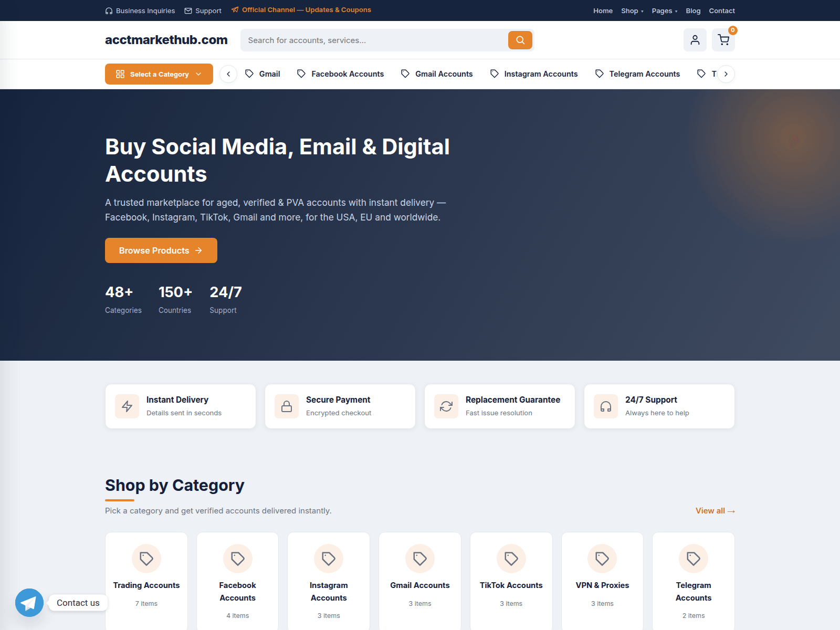The image size is (840, 630).
Task: Click the Browse Products button
Action: coord(161,250)
